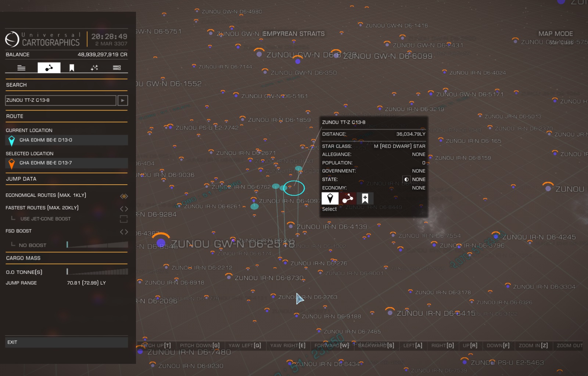
Task: Click the Zunou IR-N D6-2212 star
Action: tap(166, 267)
